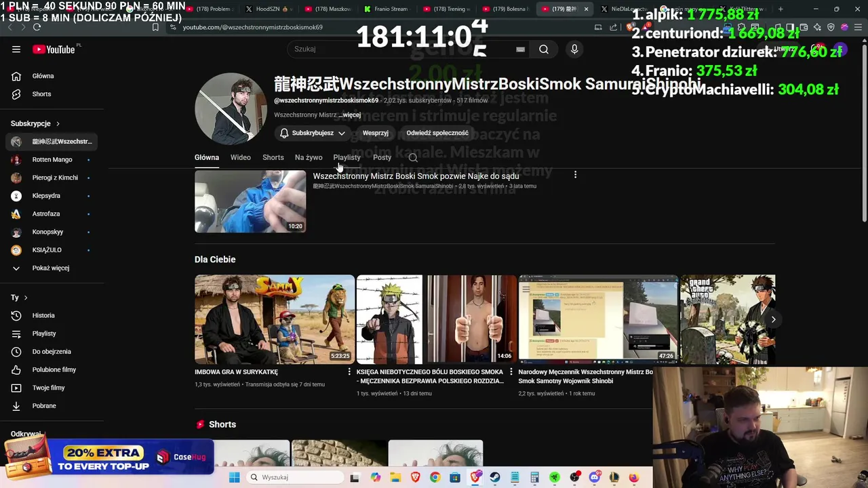Open KSIĄŻULO subscription channel
The image size is (868, 488).
tap(52, 250)
